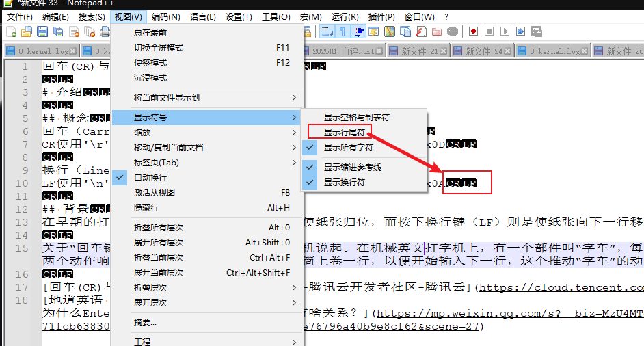The width and height of the screenshot is (644, 346).
Task: Expand the 展开层次 submenu
Action: tap(207, 303)
